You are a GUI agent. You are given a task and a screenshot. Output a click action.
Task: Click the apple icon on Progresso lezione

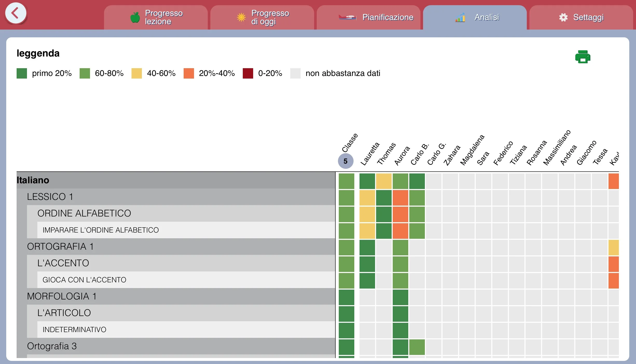[x=135, y=17]
